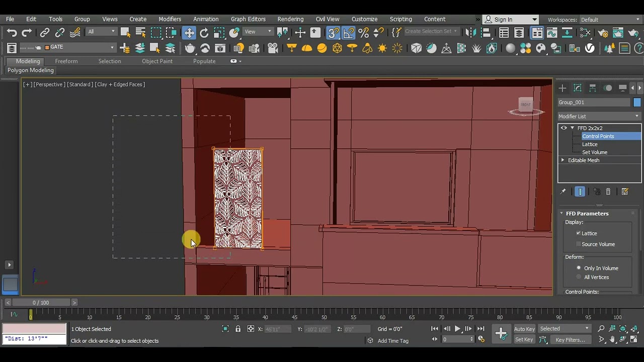The height and width of the screenshot is (362, 644).
Task: Activate the Select and Rotate tool
Action: (204, 33)
